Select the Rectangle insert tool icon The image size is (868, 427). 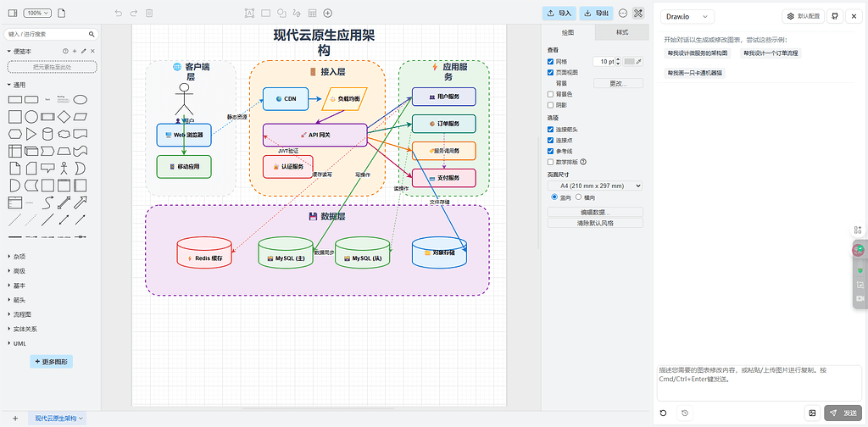click(x=265, y=13)
